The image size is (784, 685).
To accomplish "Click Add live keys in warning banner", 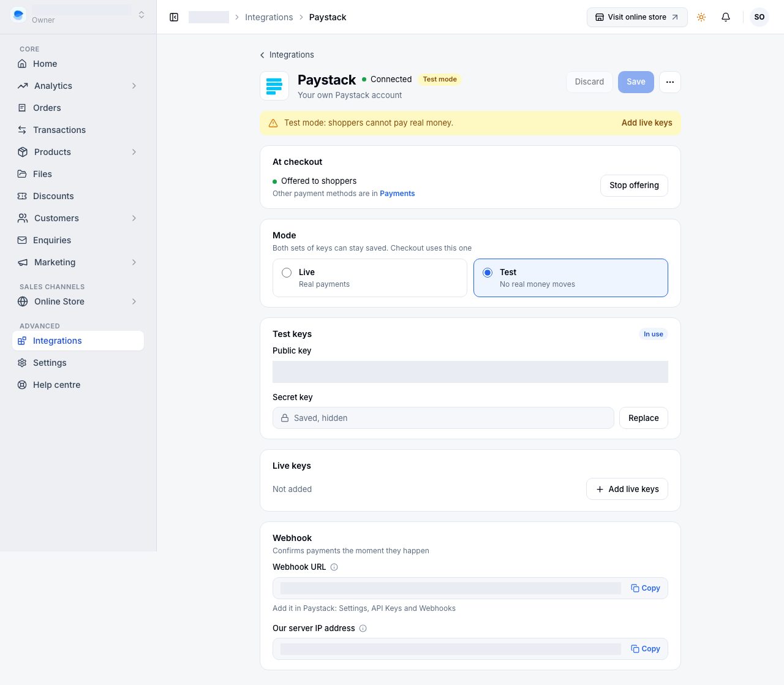I will pyautogui.click(x=647, y=123).
